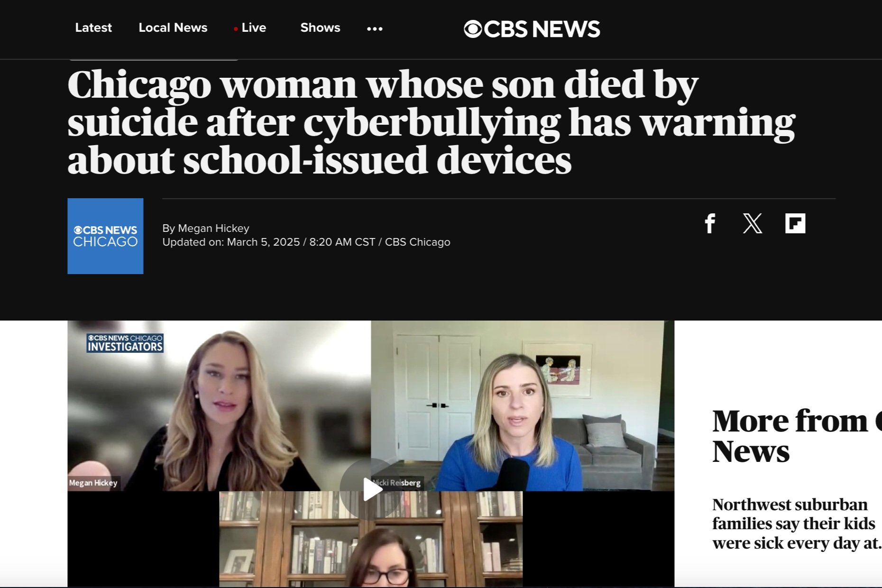Open the Local News menu
882x588 pixels.
tap(173, 28)
